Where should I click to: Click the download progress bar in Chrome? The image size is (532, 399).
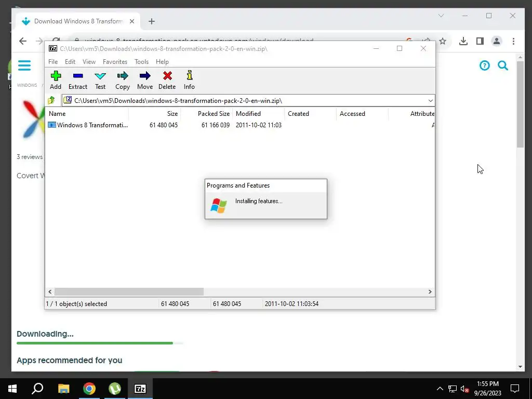pyautogui.click(x=100, y=343)
